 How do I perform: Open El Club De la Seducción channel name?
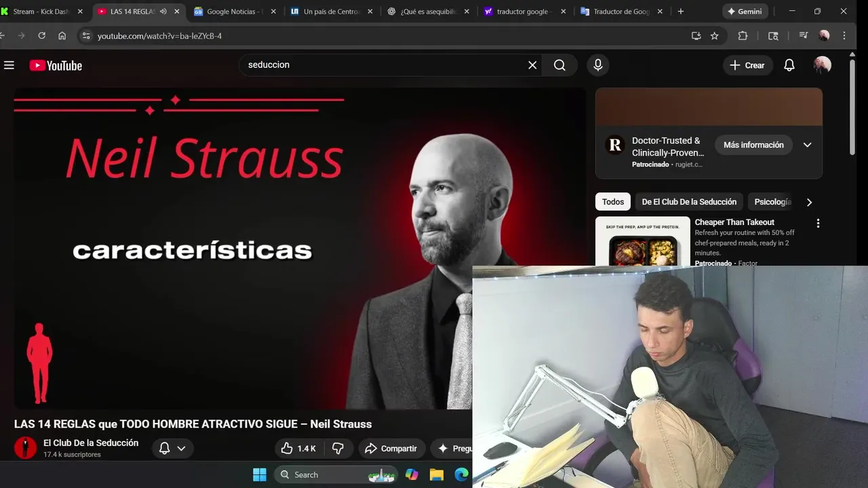[x=91, y=443]
